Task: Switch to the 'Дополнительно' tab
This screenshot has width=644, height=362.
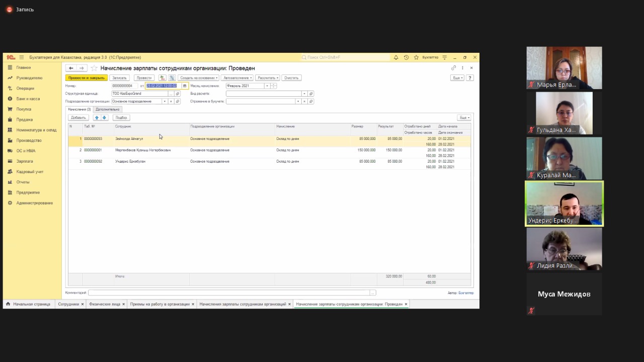Action: point(108,109)
